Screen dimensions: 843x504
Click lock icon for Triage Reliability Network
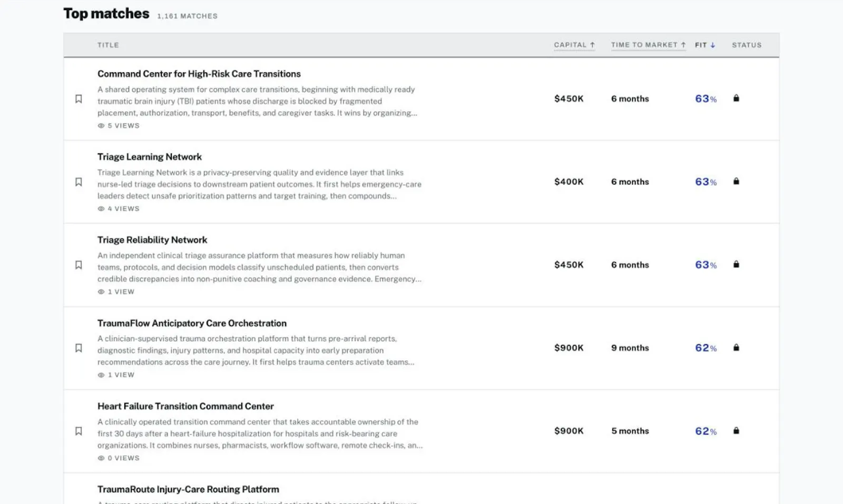point(736,264)
